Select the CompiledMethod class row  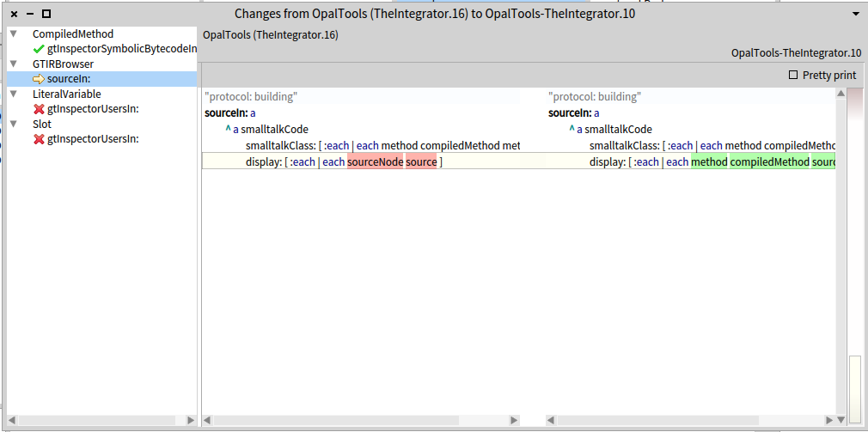click(x=102, y=34)
